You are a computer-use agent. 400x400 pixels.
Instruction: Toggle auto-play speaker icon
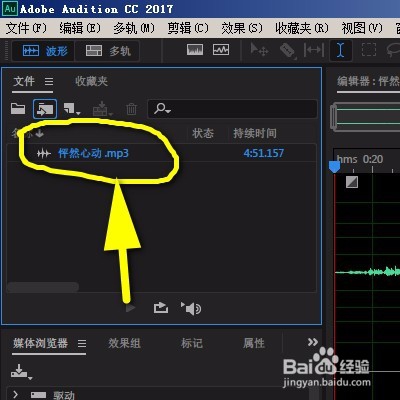tap(191, 309)
